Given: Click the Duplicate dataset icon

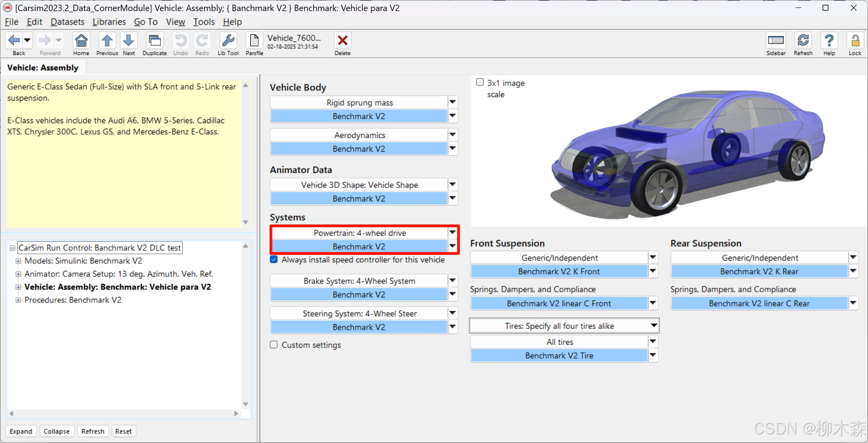Looking at the screenshot, I should pyautogui.click(x=154, y=41).
